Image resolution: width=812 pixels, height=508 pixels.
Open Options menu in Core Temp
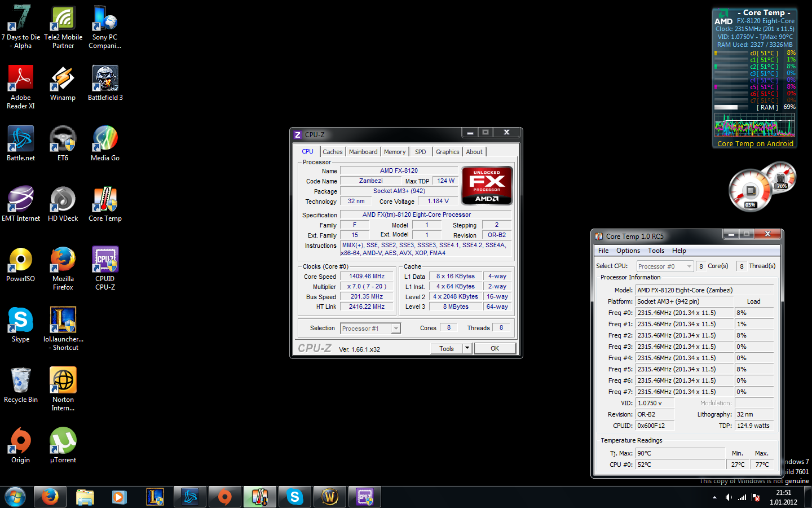click(x=628, y=251)
